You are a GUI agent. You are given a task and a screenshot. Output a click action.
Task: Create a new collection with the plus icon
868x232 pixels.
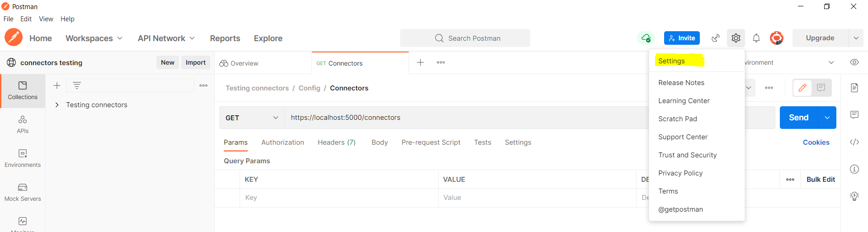click(x=57, y=85)
